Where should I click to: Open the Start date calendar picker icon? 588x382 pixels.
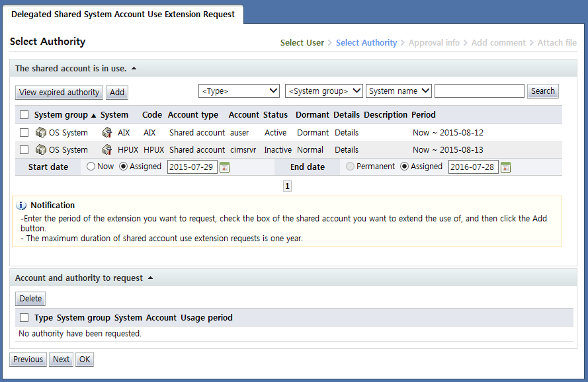tap(224, 167)
